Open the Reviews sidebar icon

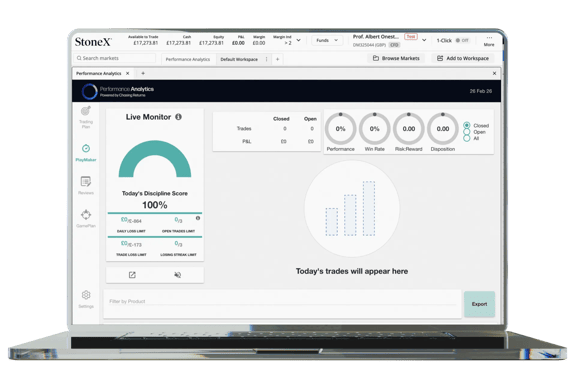(86, 181)
